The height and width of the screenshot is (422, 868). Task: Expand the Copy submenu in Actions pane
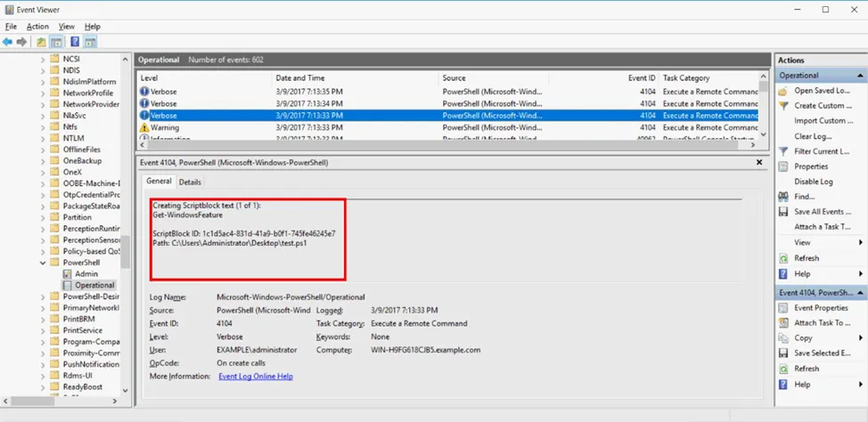pyautogui.click(x=860, y=338)
